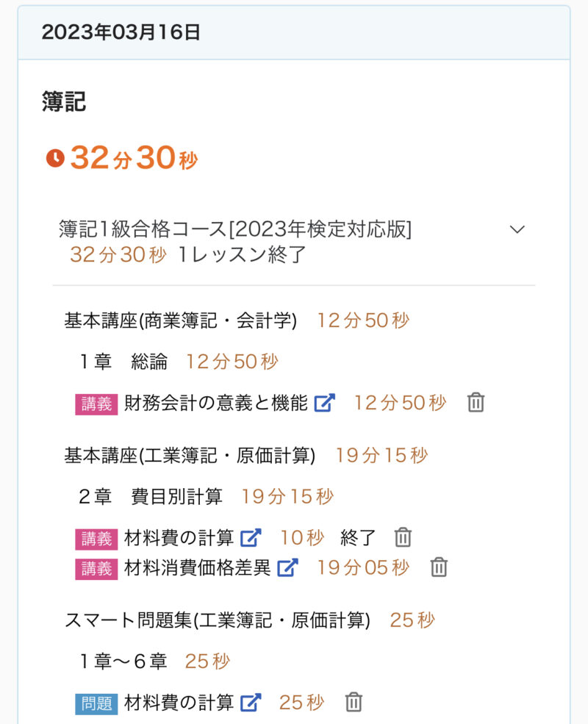Viewport: 588px width, 724px height.
Task: Click the 簿記1級合格コース[2023年検定対応版] course title
Action: pos(235,229)
